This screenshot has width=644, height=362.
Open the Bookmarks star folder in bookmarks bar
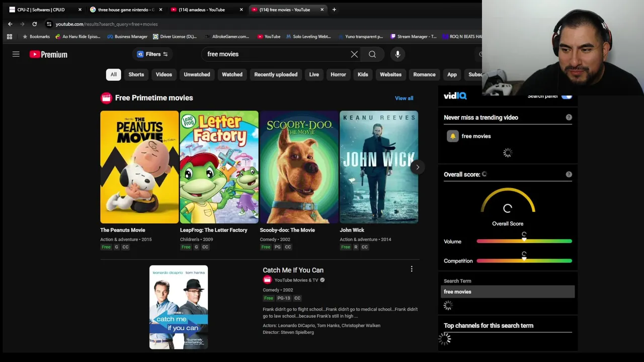[36, 37]
